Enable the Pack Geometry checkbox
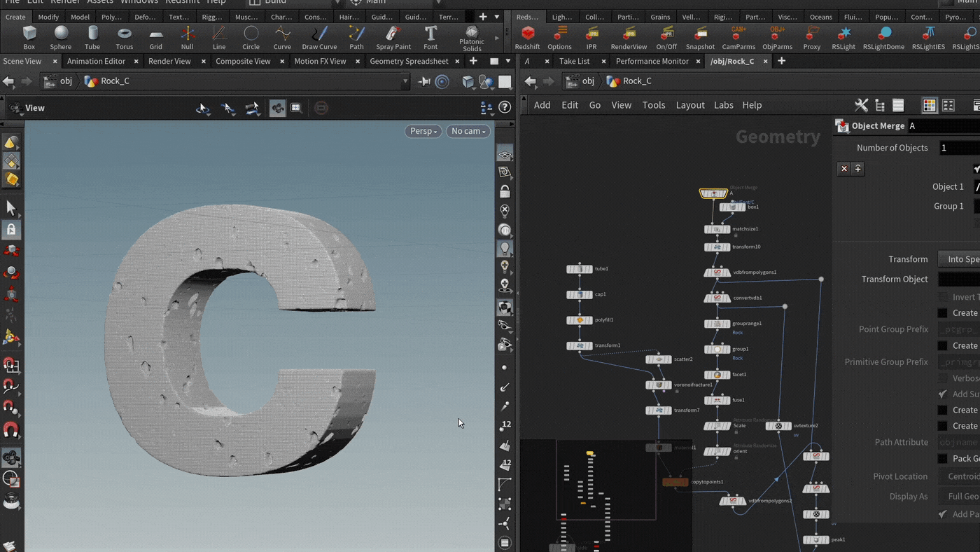The height and width of the screenshot is (552, 980). click(x=943, y=459)
